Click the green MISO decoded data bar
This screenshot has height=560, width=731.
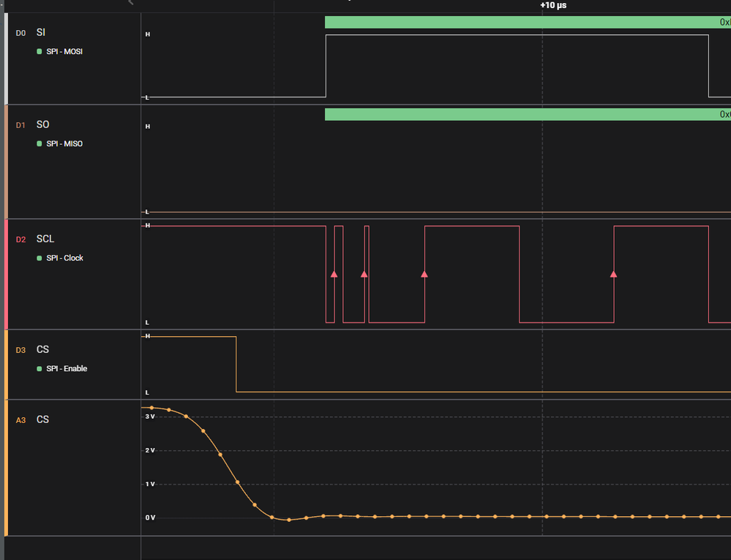click(528, 114)
